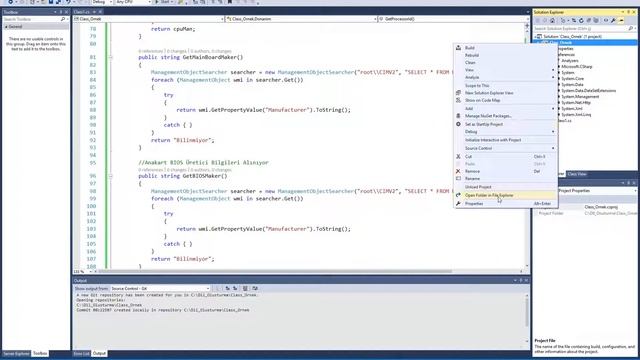
Task: Click the Collapse All icon in Solution Explorer
Action: coord(589,20)
